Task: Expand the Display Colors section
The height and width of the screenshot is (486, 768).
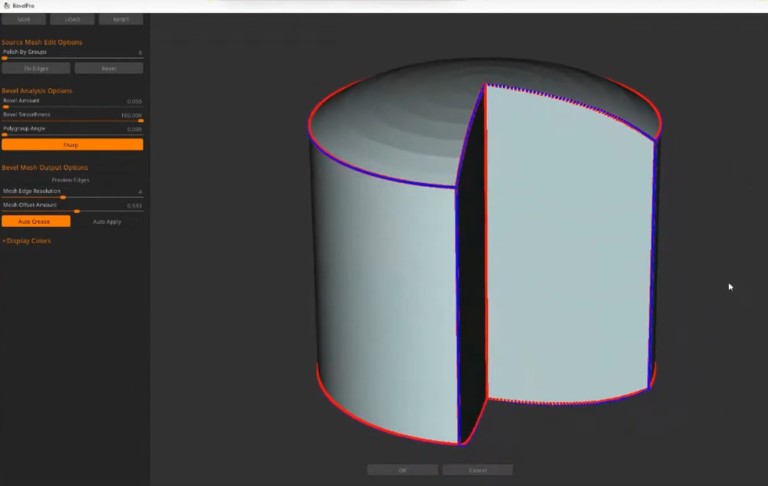Action: 27,241
